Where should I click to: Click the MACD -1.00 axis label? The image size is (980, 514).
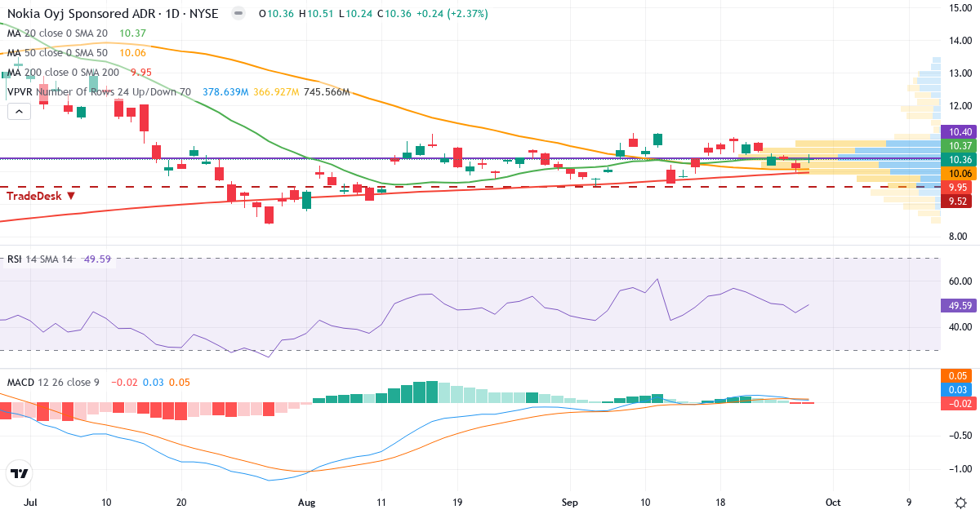[959, 468]
